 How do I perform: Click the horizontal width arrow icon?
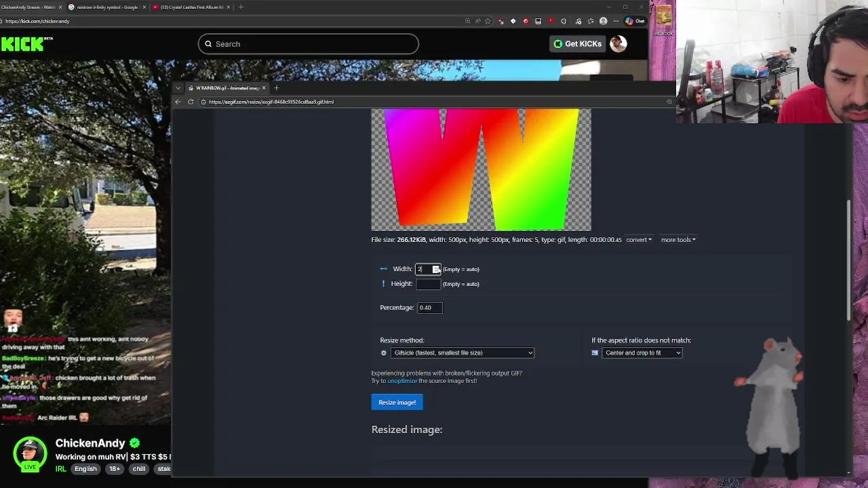[x=384, y=269]
